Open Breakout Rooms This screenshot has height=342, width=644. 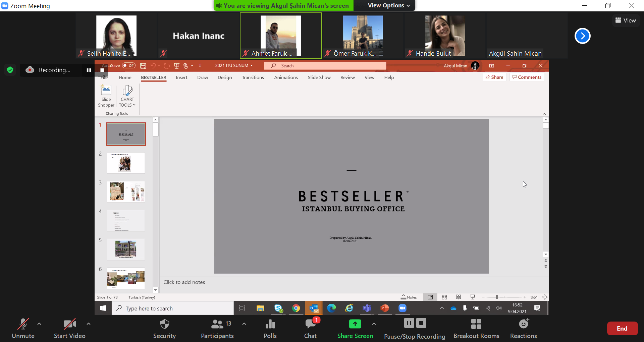pyautogui.click(x=476, y=329)
